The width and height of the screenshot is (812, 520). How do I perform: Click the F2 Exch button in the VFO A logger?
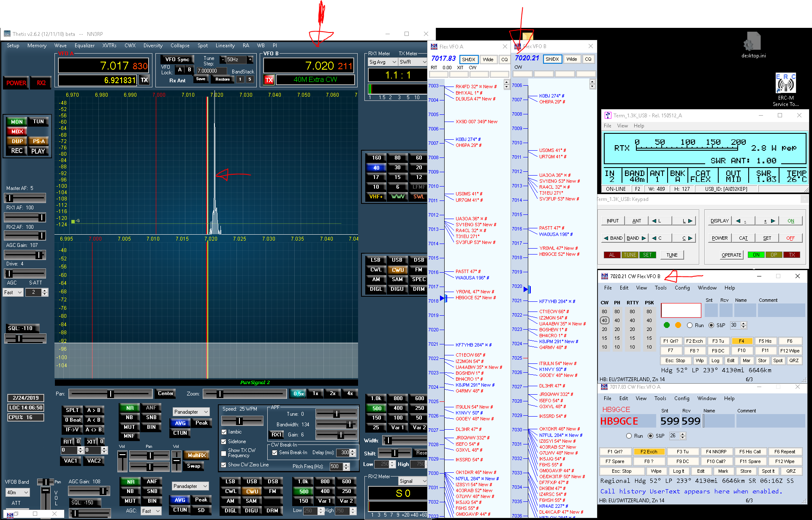649,452
